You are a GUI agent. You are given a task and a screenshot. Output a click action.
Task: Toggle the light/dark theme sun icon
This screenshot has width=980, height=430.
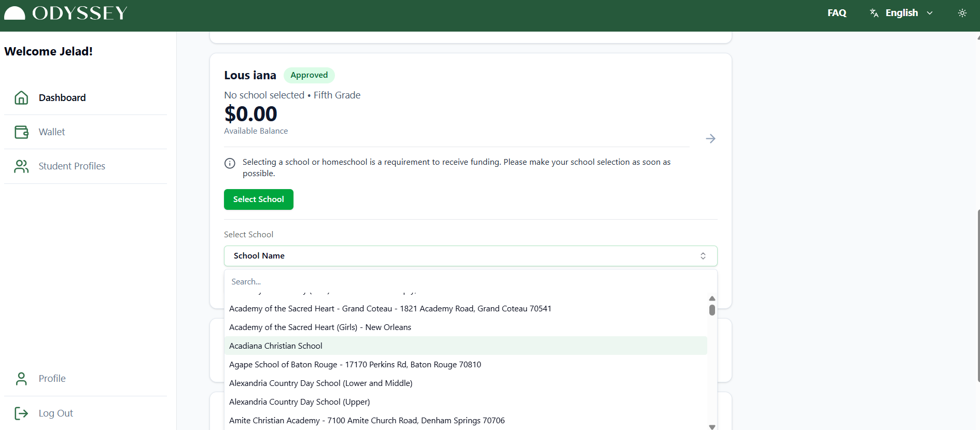[962, 13]
